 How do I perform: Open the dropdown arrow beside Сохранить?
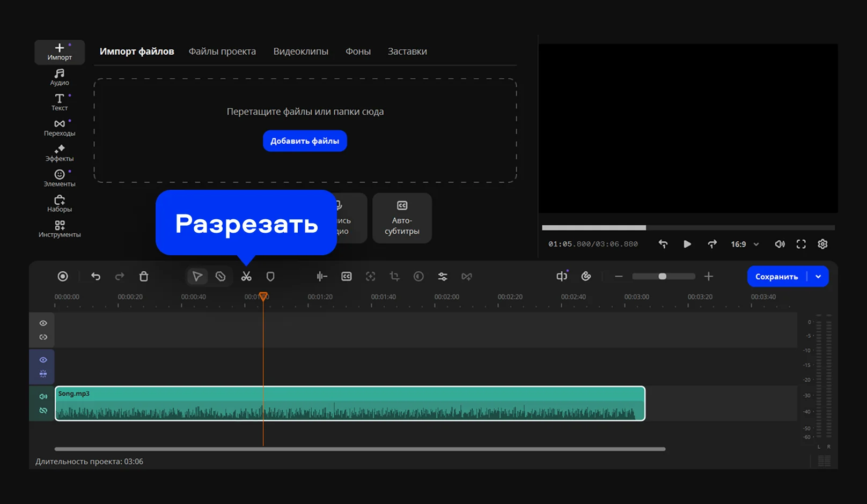(818, 277)
